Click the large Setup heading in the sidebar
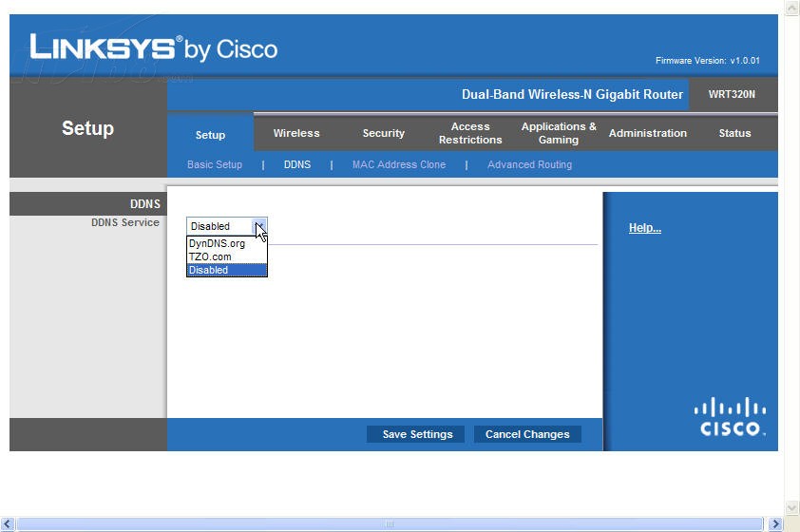The height and width of the screenshot is (532, 800). pos(87,128)
